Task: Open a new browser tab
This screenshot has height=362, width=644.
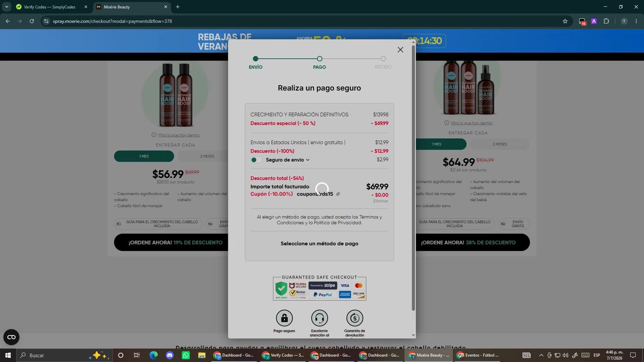Action: coord(178,7)
